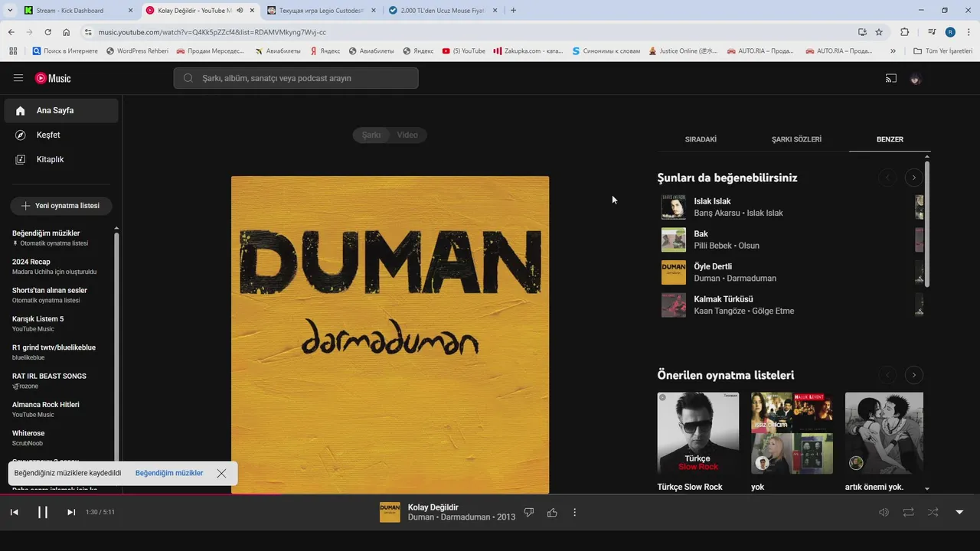Toggle shuffle mode

point(933,512)
